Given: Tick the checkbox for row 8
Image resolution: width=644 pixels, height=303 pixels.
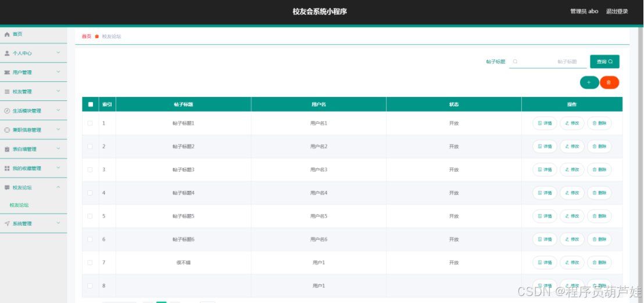Looking at the screenshot, I should point(90,286).
